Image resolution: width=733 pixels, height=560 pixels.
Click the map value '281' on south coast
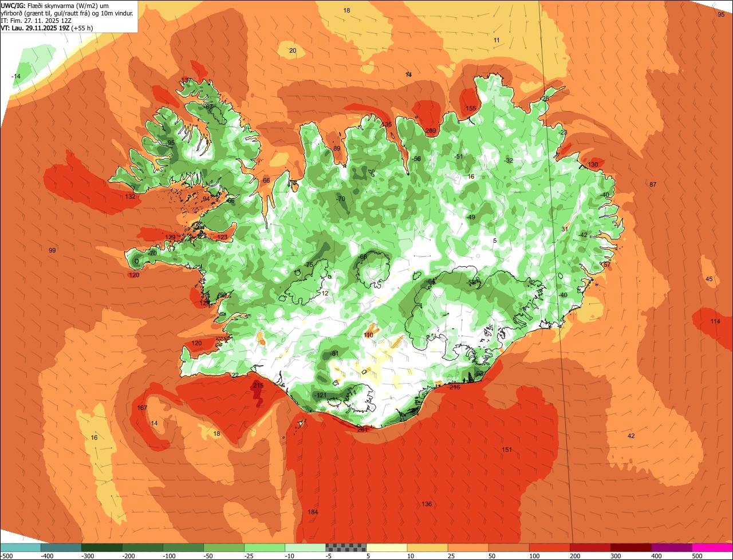coord(362,429)
